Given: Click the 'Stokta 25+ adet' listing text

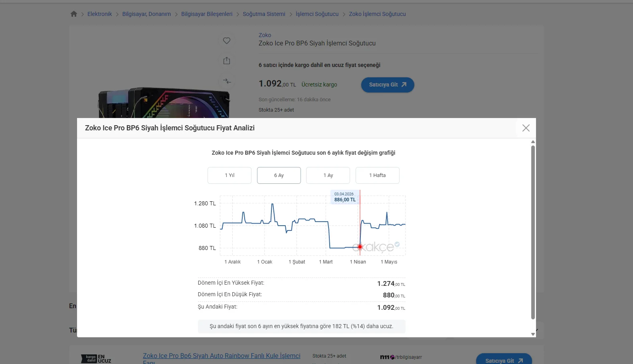Looking at the screenshot, I should (329, 356).
